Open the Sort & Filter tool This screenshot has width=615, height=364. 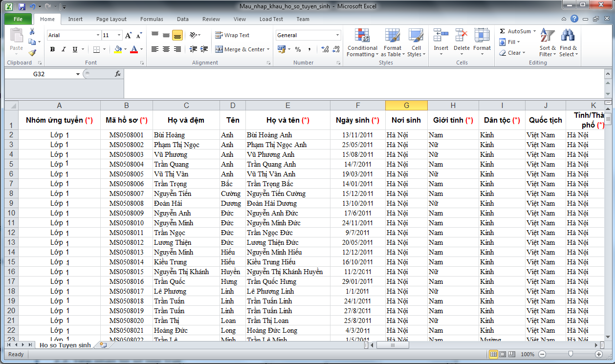click(547, 36)
